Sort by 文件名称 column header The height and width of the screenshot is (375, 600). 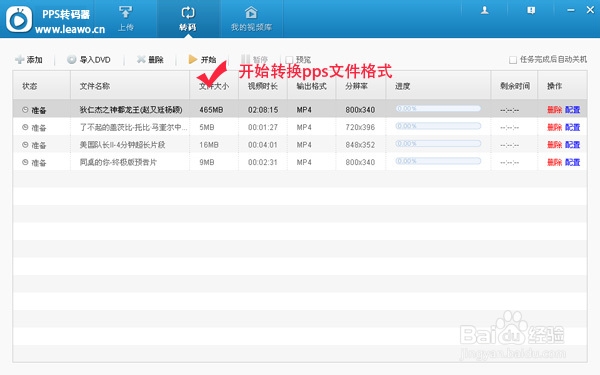(95, 86)
